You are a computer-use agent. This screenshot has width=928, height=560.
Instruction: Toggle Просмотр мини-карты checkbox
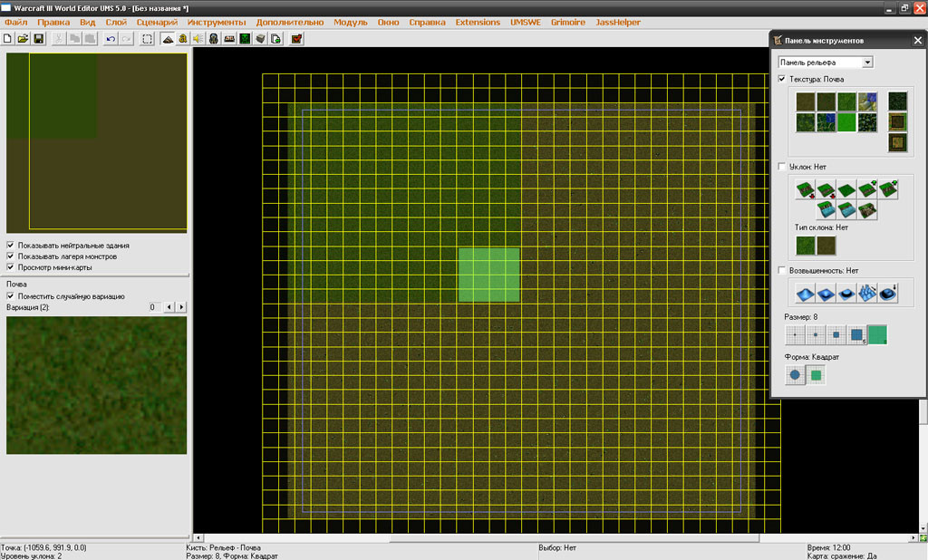point(10,267)
